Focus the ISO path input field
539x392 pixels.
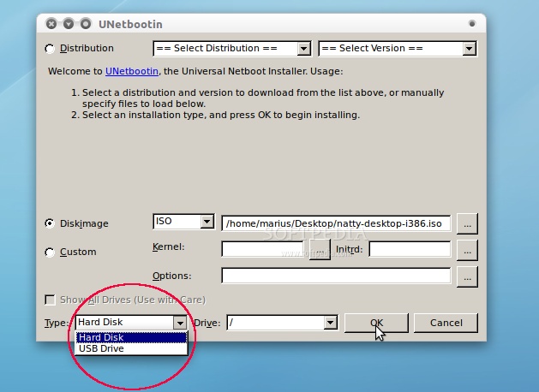tap(336, 223)
